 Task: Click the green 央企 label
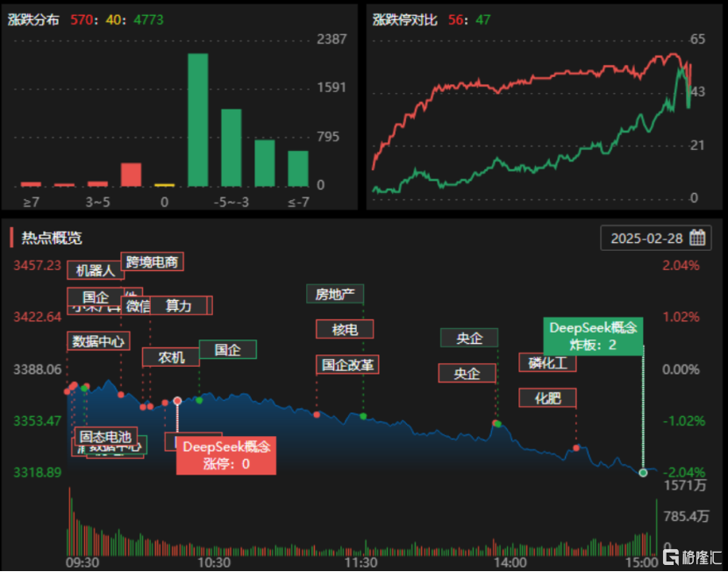coord(469,338)
